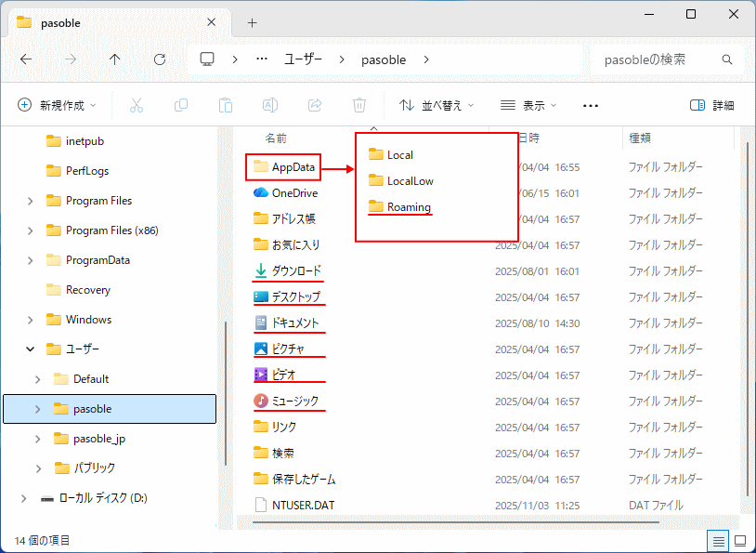Refresh the folder view with the refresh icon
Viewport: 756px width, 553px height.
159,59
